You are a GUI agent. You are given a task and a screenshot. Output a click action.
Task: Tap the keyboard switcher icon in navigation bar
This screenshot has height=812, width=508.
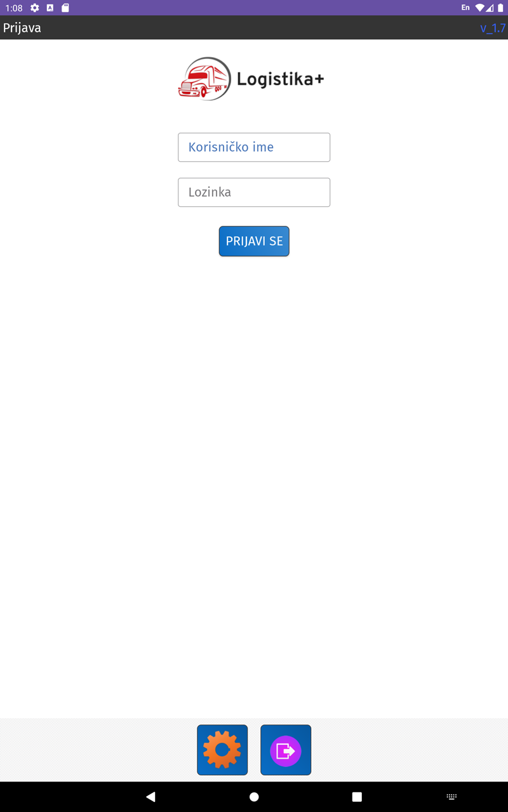(451, 797)
